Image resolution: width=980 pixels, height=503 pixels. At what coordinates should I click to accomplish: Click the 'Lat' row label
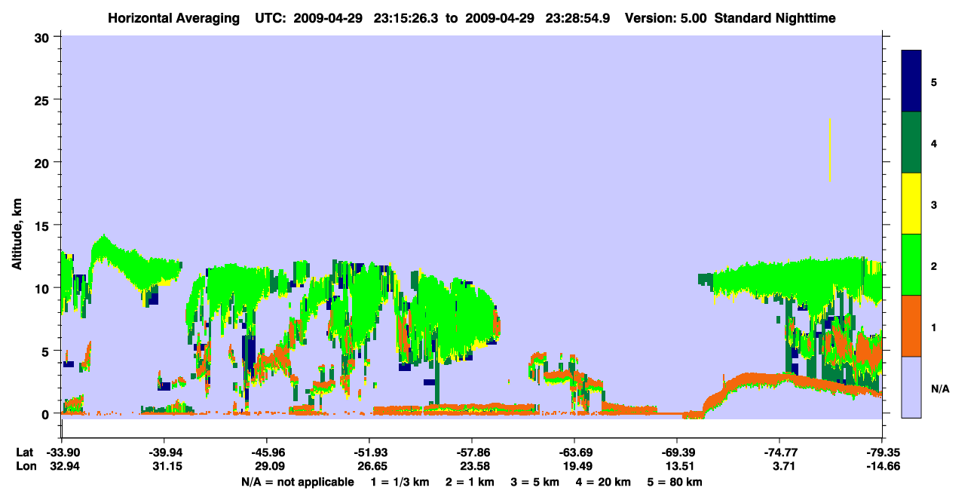[24, 452]
